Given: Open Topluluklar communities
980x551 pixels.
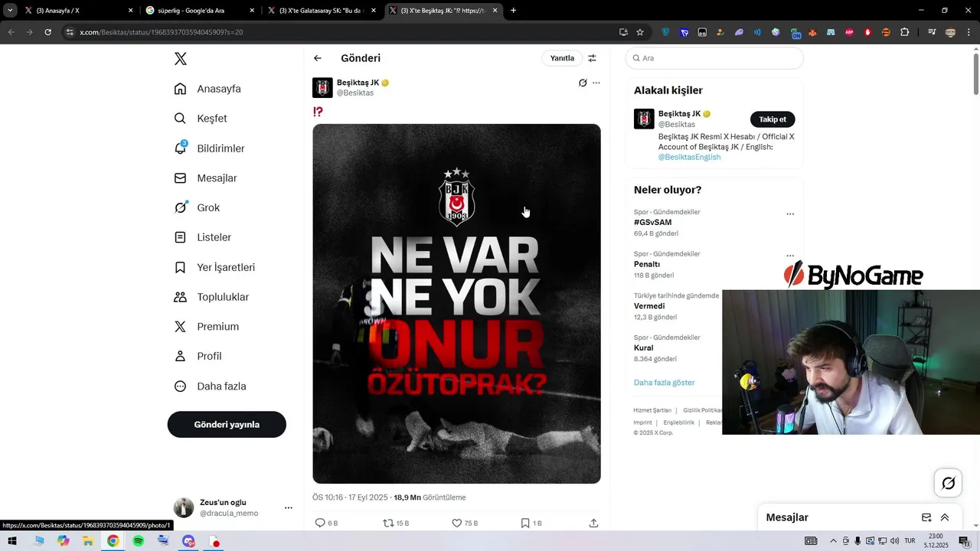Looking at the screenshot, I should tap(211, 297).
